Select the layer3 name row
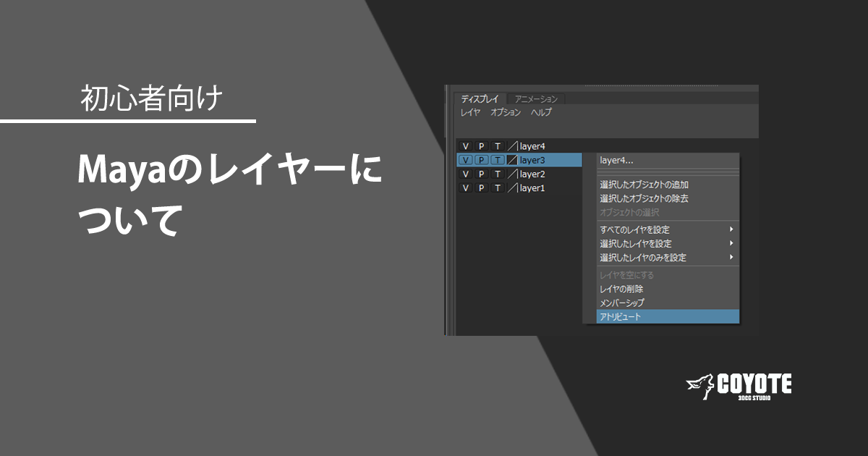 click(532, 160)
